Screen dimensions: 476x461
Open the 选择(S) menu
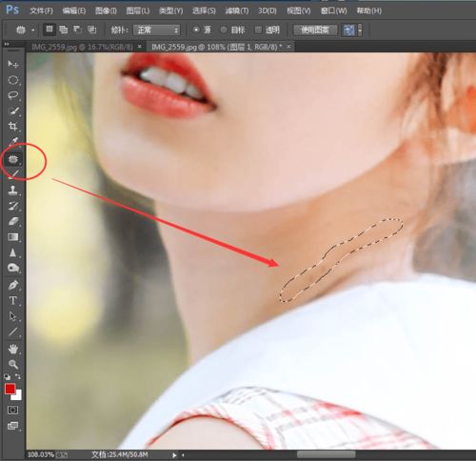coord(204,10)
